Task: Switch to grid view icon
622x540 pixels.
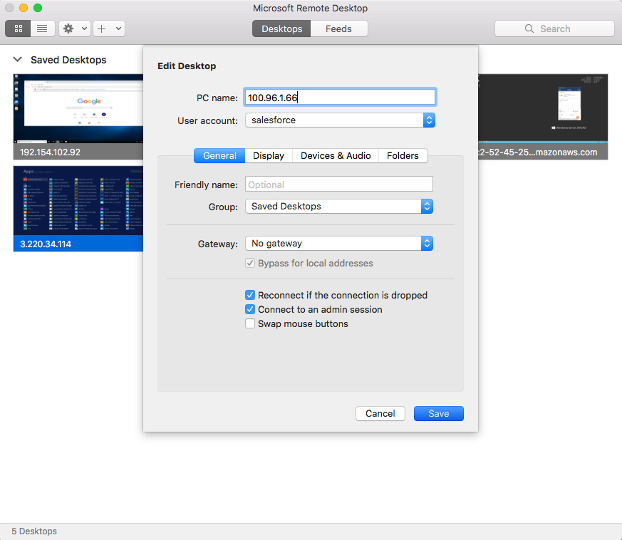Action: pos(19,29)
